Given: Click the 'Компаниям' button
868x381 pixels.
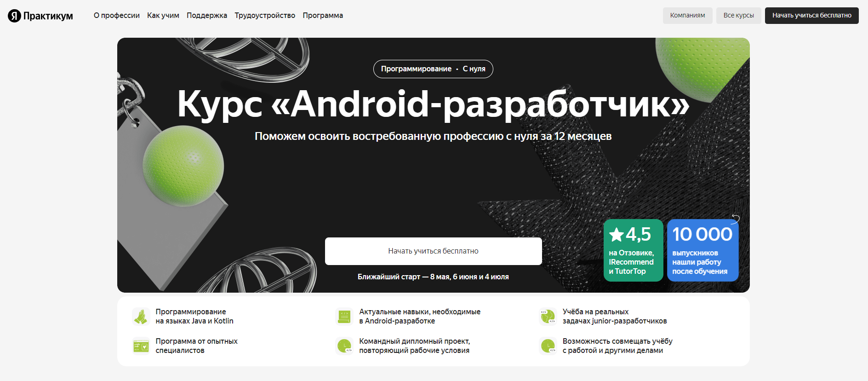Looking at the screenshot, I should click(688, 16).
